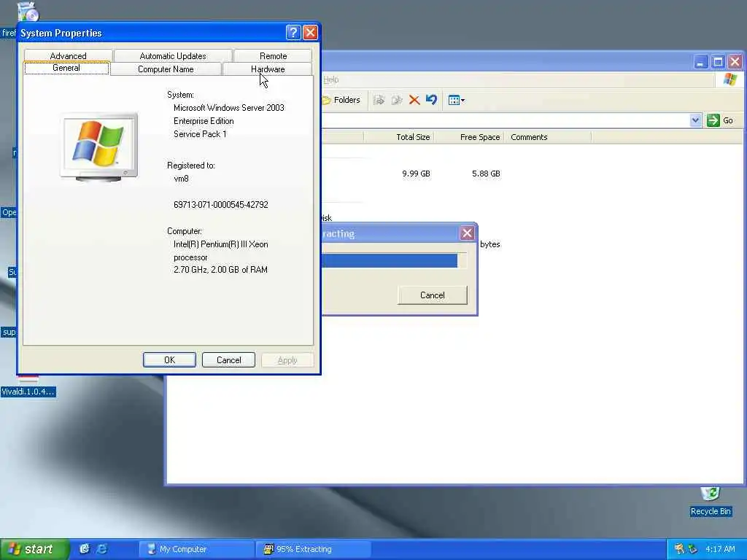Open the Computer Name tab
Image resolution: width=747 pixels, height=560 pixels.
(166, 69)
